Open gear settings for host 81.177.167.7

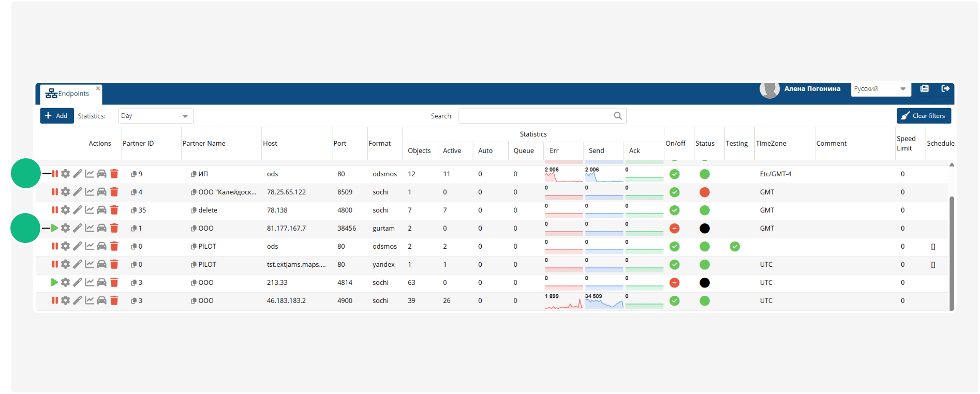tap(65, 228)
